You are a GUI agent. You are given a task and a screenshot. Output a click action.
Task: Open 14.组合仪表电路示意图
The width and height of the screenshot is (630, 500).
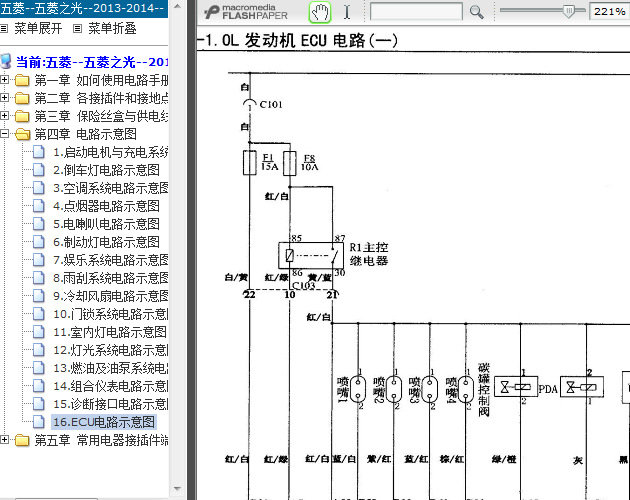110,386
